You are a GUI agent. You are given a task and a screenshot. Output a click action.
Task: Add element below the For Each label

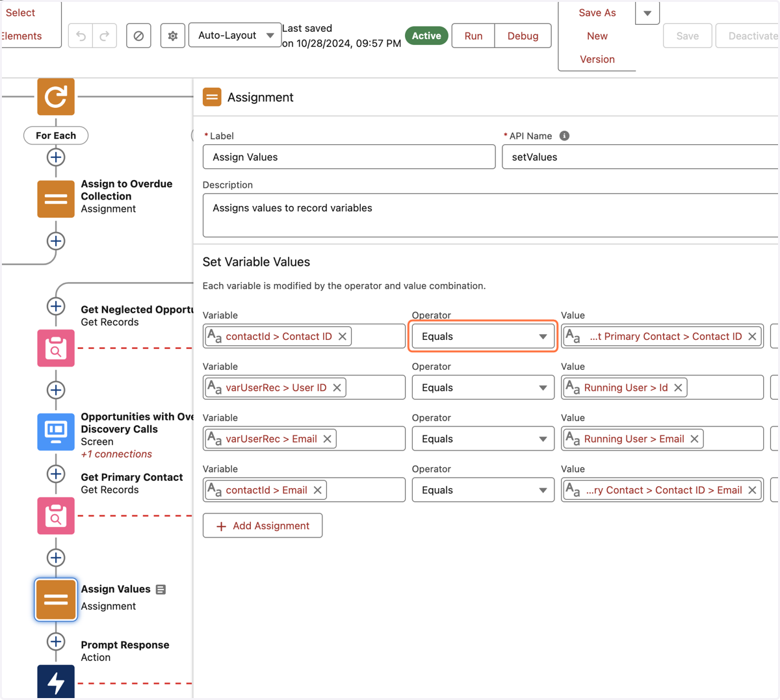(56, 157)
